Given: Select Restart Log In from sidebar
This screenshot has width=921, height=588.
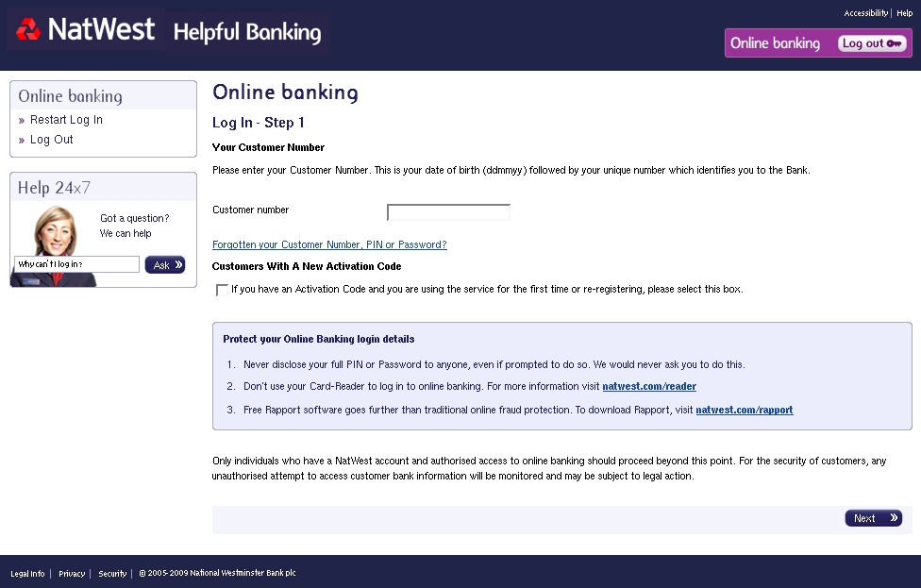Looking at the screenshot, I should (x=66, y=120).
